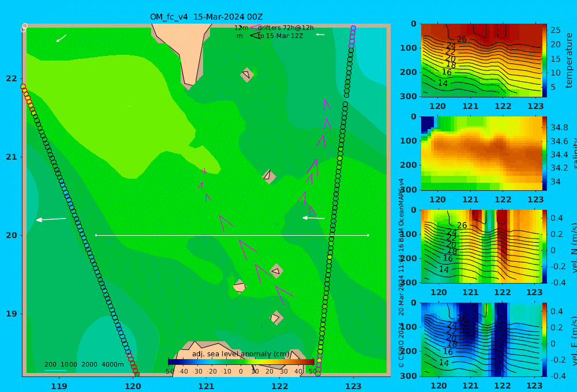Open the temperature cross-section panel
This screenshot has width=577, height=392.
[x=482, y=61]
